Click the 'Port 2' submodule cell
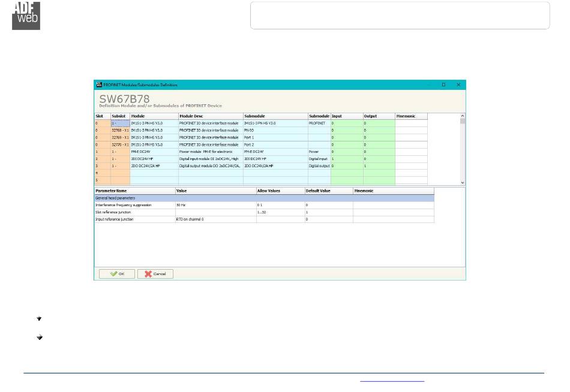Screen dimensions: 570x392 click(x=275, y=144)
